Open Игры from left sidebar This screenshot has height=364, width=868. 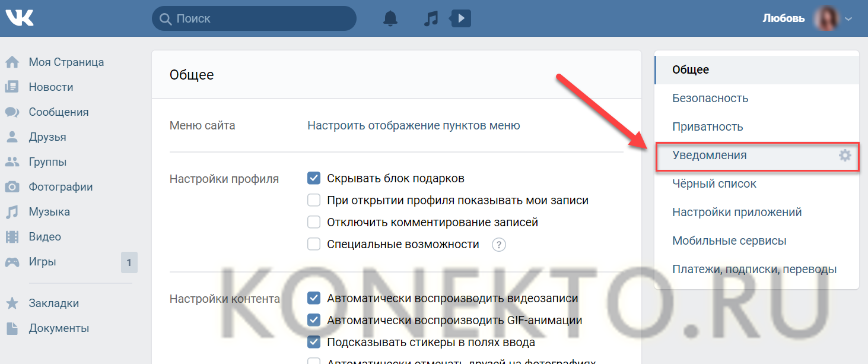pos(43,262)
